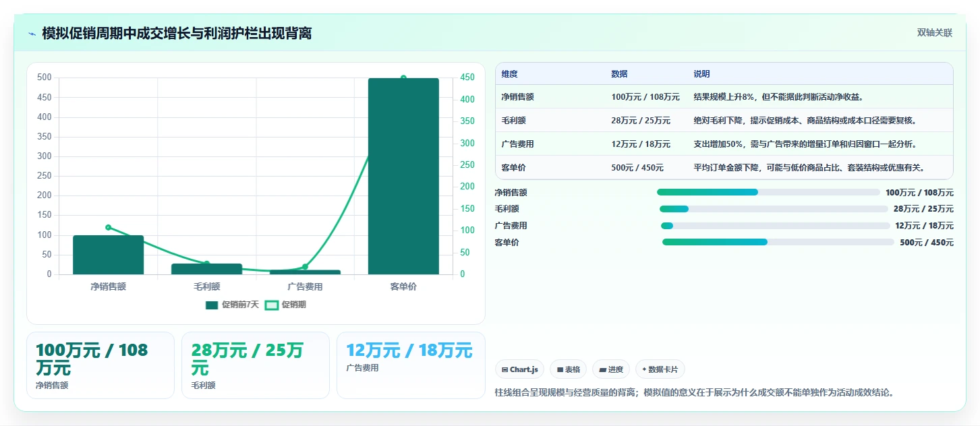Screen dimensions: 980x426
Task: Click the 净销售额 bar in the chart
Action: point(108,255)
